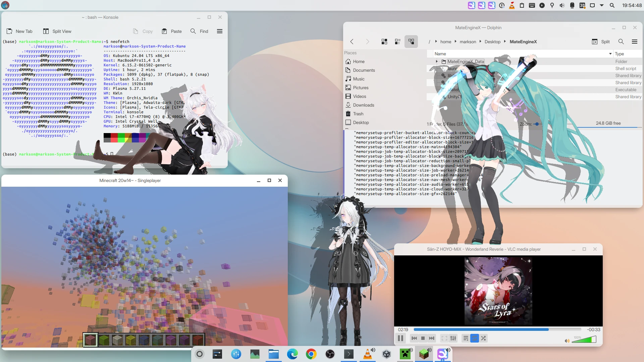Click Split button in Dolphin
Viewport: 644px width, 362px height.
601,42
